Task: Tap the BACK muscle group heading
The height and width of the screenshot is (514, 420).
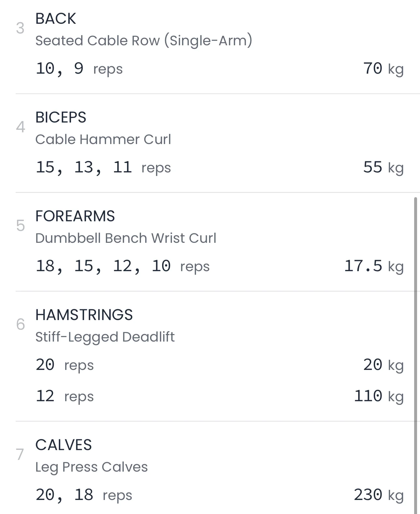Action: [x=56, y=19]
